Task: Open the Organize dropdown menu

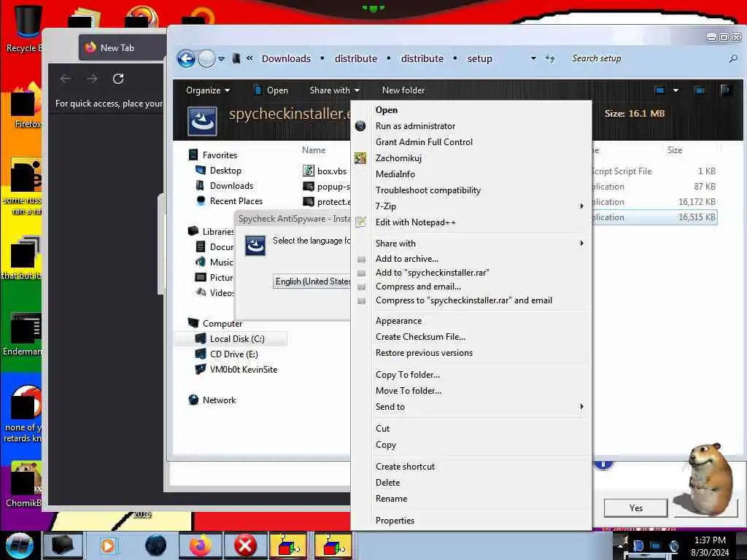Action: pyautogui.click(x=208, y=90)
